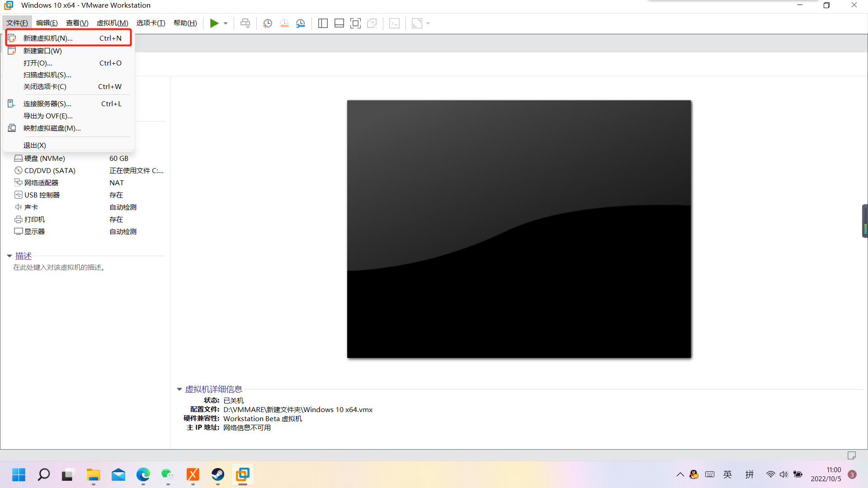This screenshot has width=868, height=488.
Task: Switch the 英 input language indicator
Action: 727,474
